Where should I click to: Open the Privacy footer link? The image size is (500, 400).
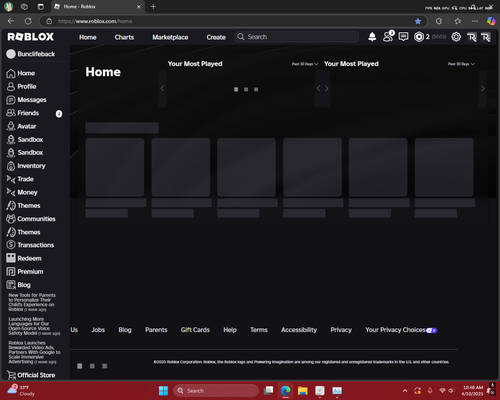(341, 330)
